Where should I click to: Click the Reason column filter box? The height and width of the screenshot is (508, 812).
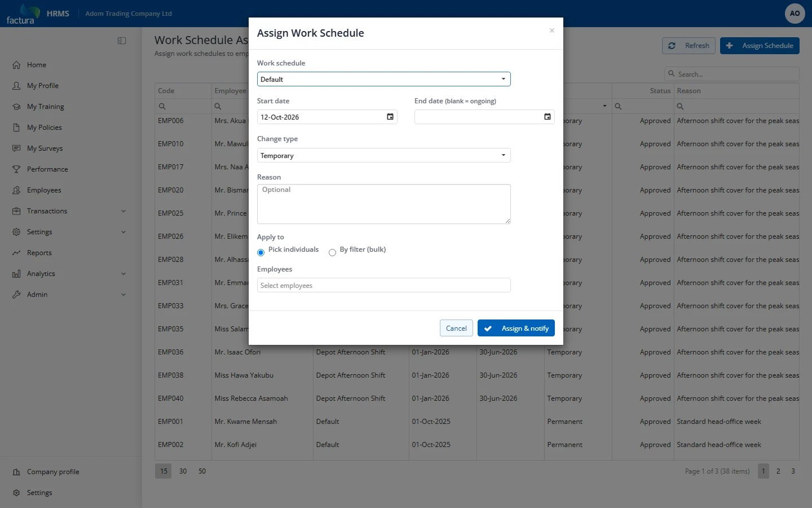coord(736,106)
